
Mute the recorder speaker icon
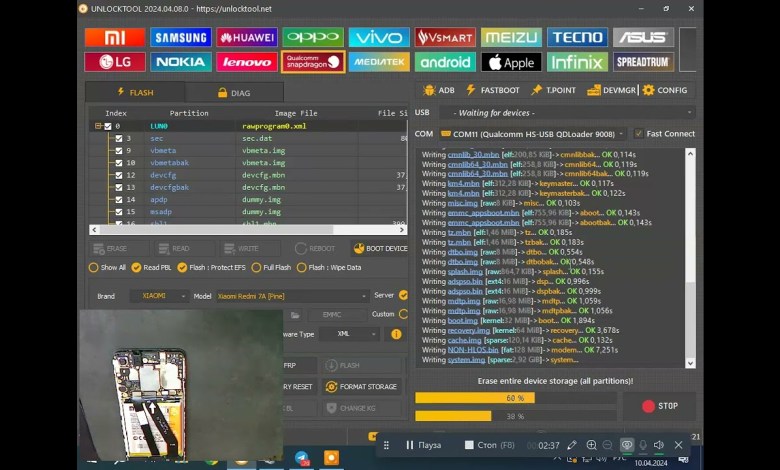click(x=659, y=445)
